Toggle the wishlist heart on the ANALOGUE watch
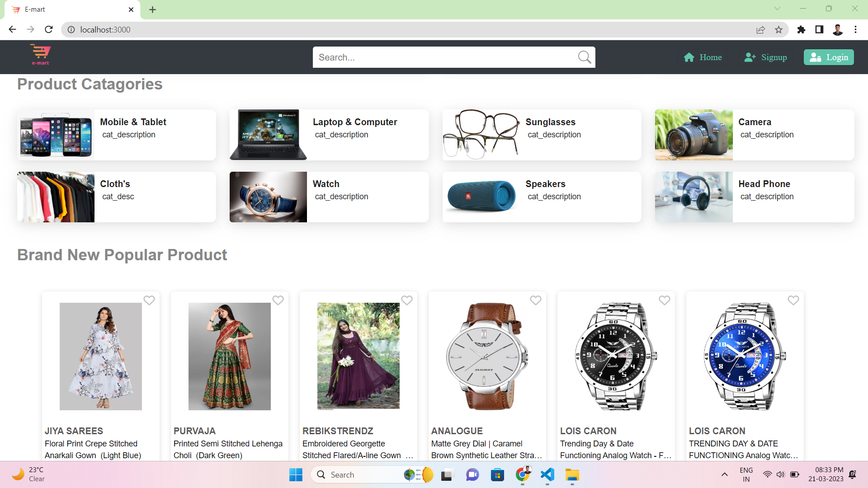The width and height of the screenshot is (868, 488). pyautogui.click(x=536, y=300)
